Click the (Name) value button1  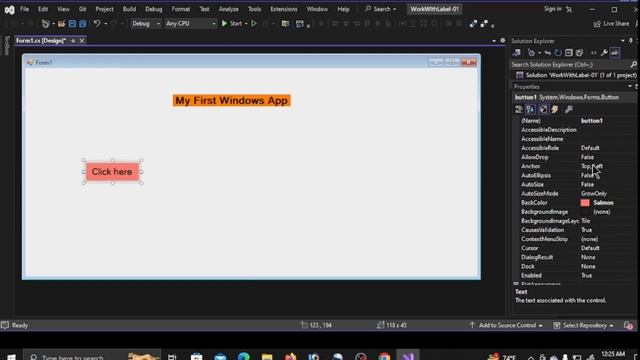(x=592, y=121)
